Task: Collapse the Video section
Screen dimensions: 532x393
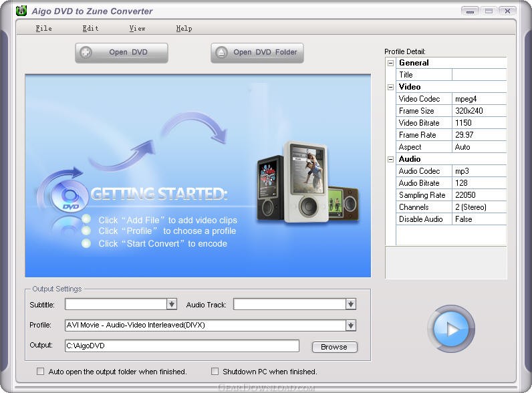Action: [x=390, y=87]
